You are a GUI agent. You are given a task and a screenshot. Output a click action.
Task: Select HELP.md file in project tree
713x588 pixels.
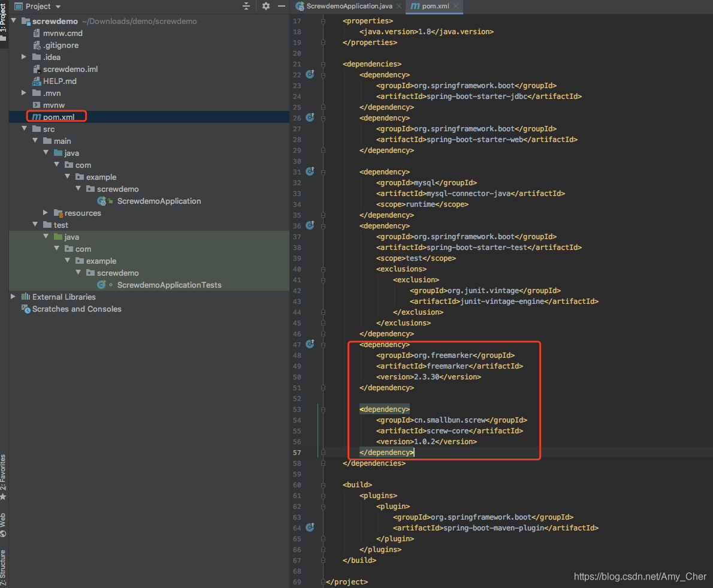pyautogui.click(x=59, y=81)
